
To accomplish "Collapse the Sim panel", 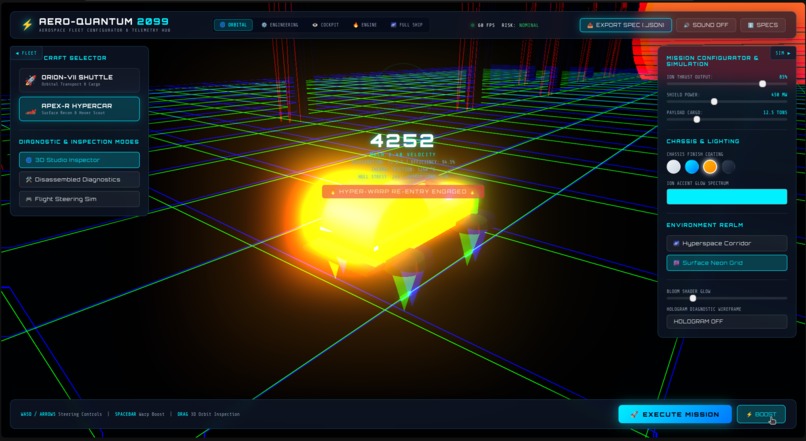I will tap(783, 53).
